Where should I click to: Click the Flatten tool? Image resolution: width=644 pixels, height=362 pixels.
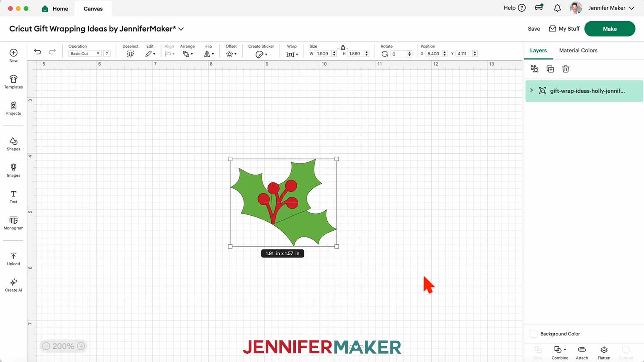click(604, 352)
